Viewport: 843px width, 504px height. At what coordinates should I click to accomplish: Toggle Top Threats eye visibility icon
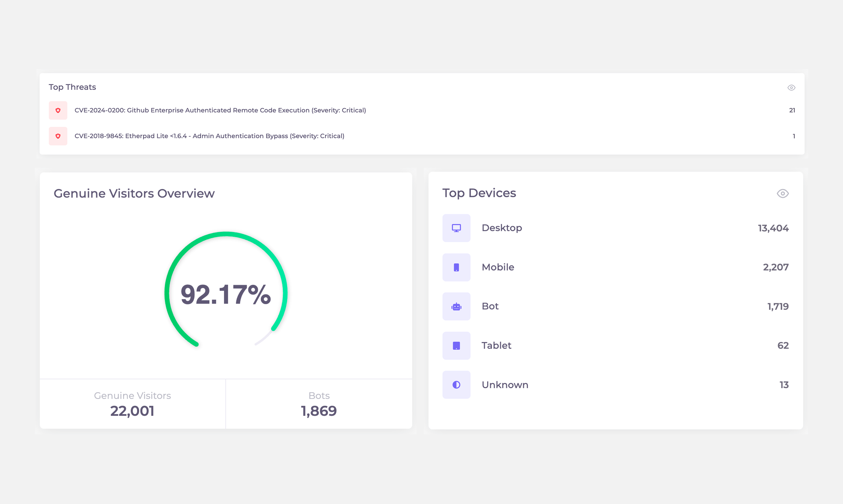(x=791, y=88)
